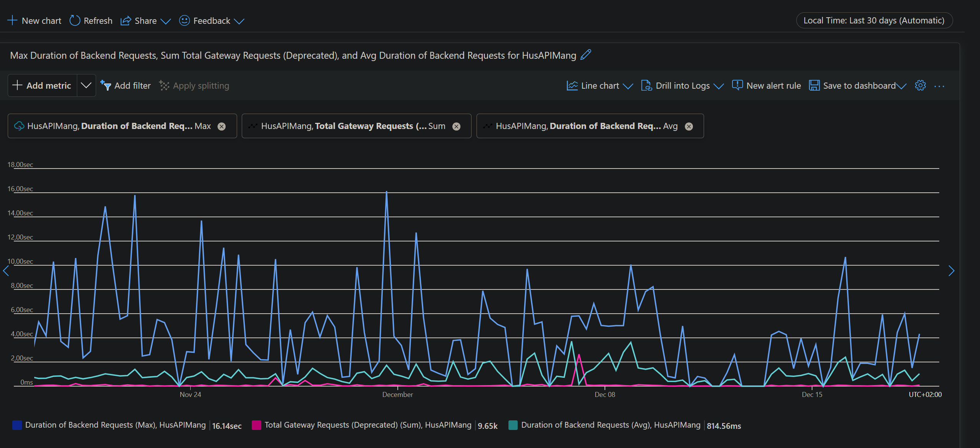This screenshot has width=980, height=448.
Task: Click the 10.00sec y-axis label
Action: point(20,261)
